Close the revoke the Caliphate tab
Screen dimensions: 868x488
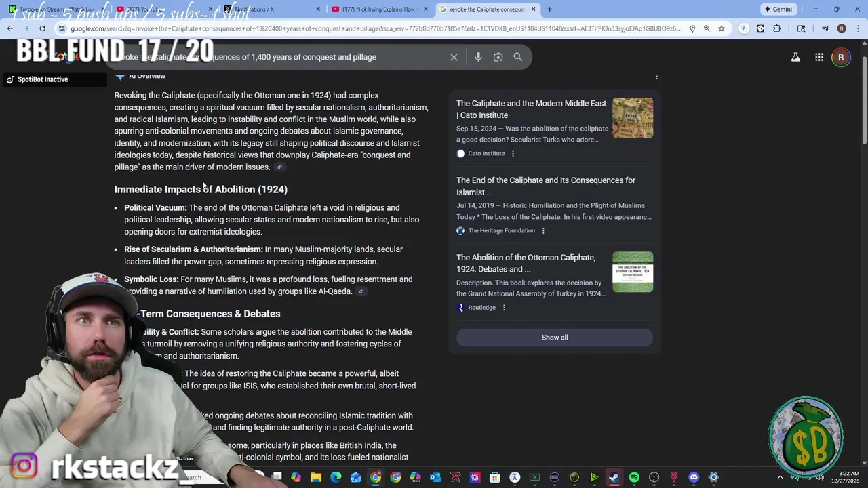533,9
